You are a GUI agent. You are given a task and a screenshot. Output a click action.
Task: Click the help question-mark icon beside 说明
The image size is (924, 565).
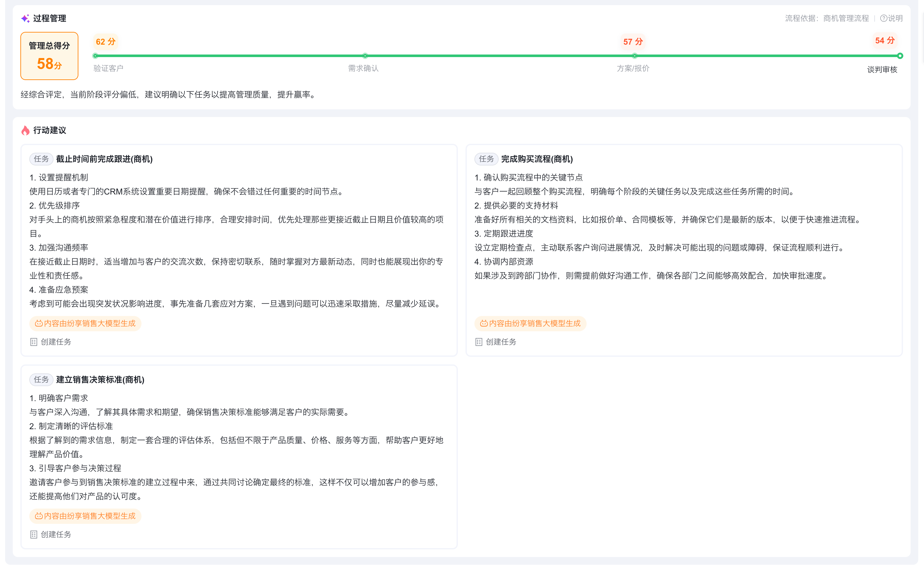(x=883, y=18)
